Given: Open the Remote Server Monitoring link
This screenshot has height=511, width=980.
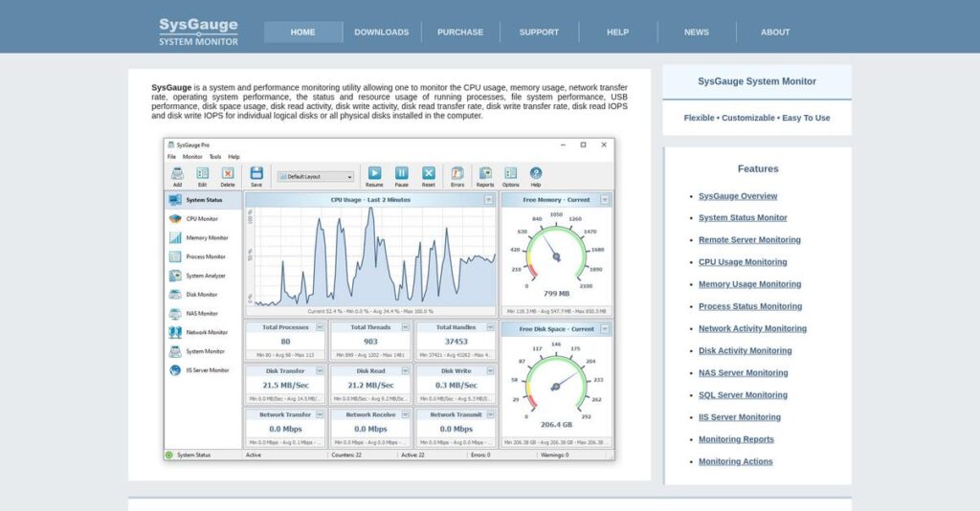Looking at the screenshot, I should point(750,240).
